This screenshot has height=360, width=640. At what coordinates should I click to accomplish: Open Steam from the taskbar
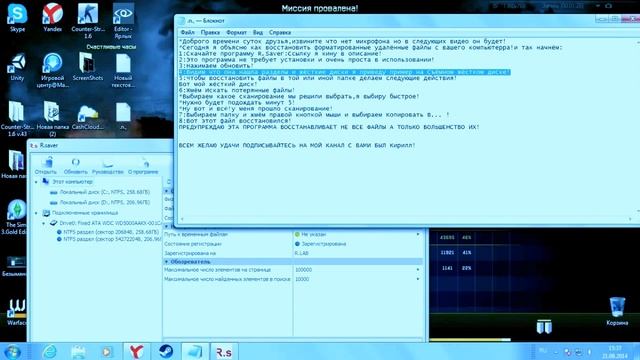tap(166, 351)
